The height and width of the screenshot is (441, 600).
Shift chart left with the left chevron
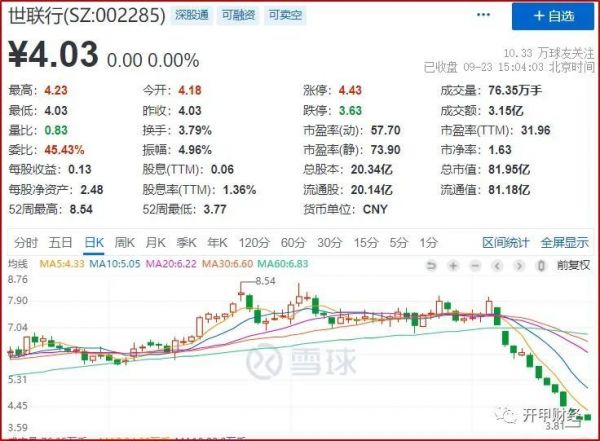(497, 265)
